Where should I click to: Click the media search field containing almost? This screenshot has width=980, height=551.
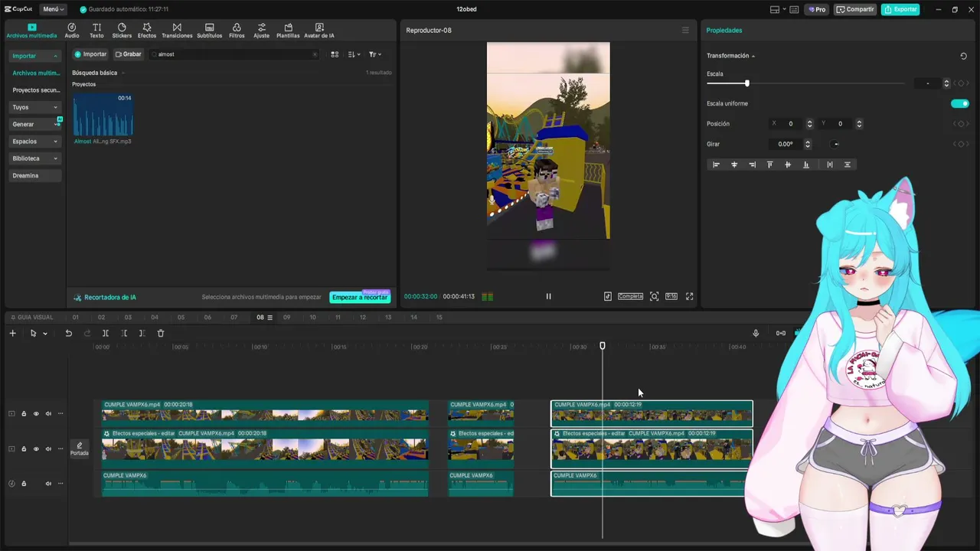pyautogui.click(x=234, y=54)
